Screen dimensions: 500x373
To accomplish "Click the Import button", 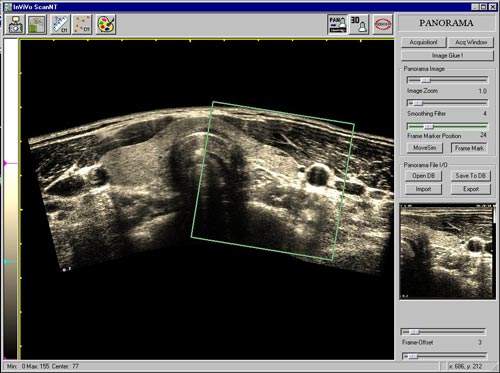I will 423,189.
